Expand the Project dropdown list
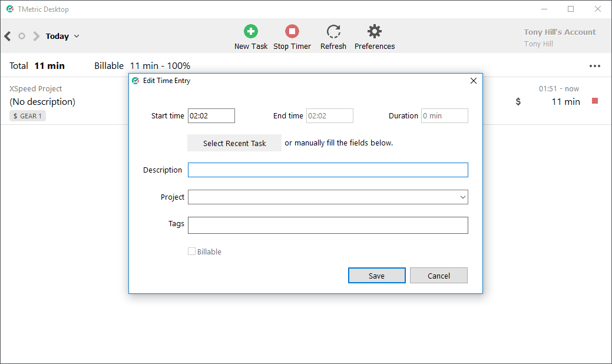 (x=462, y=197)
